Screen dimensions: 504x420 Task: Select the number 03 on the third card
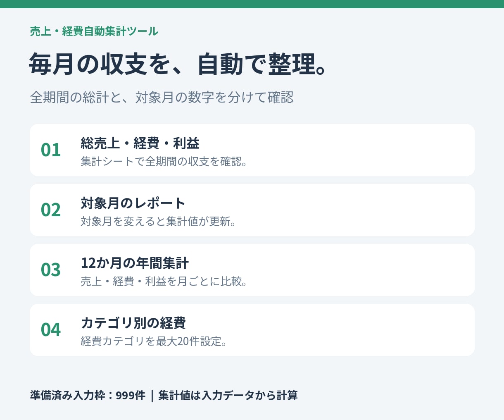(x=51, y=270)
